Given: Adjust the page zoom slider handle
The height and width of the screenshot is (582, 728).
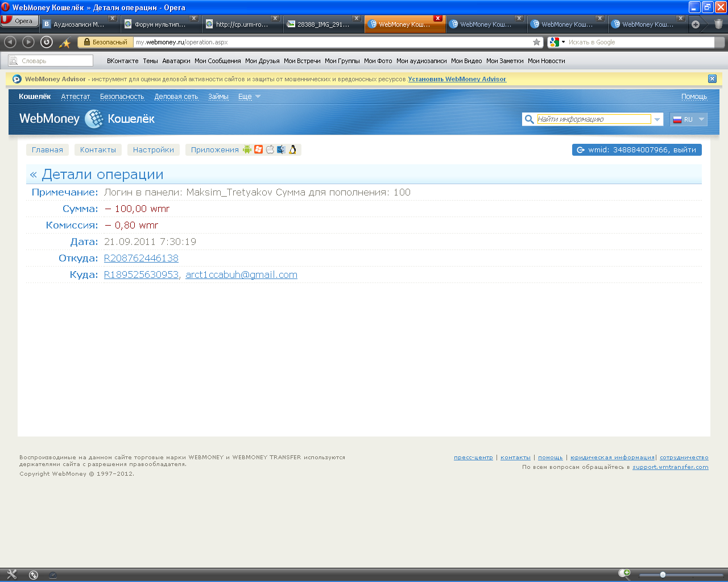Looking at the screenshot, I should pos(663,575).
